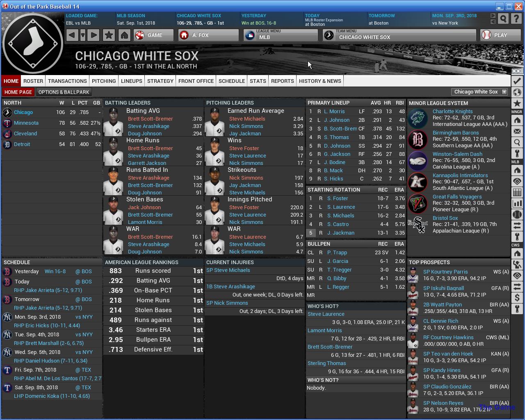
Task: Click the PLAY button
Action: point(500,35)
